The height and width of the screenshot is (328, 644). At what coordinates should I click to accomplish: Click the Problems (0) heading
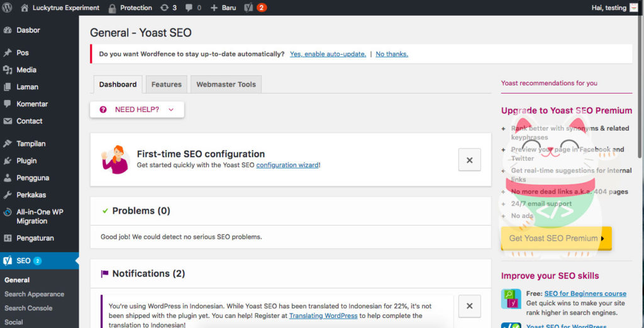(x=142, y=211)
